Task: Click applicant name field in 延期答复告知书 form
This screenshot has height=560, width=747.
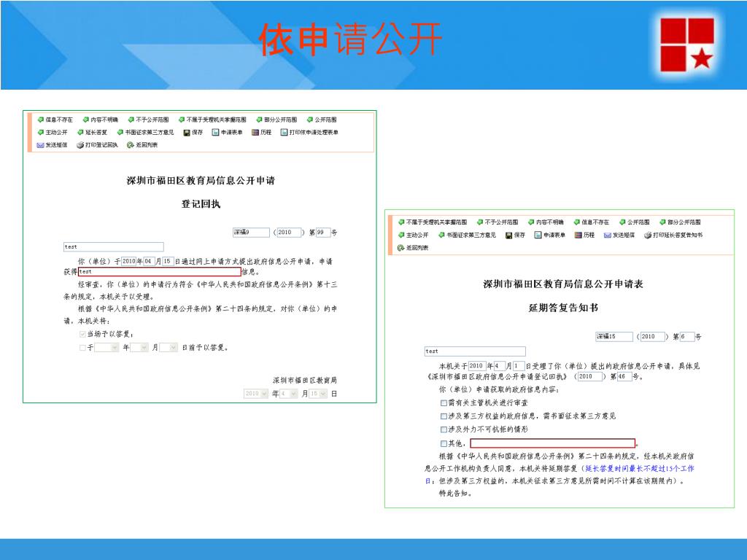Action: coord(475,351)
